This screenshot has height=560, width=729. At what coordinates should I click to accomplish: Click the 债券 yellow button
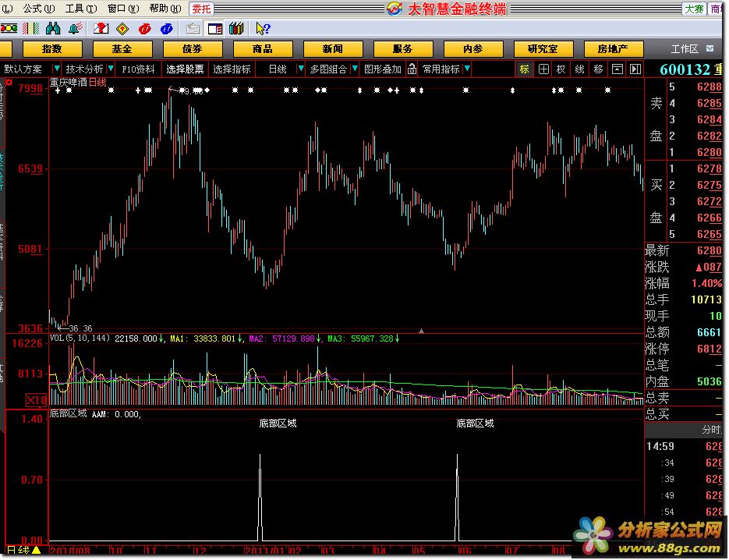(x=193, y=49)
